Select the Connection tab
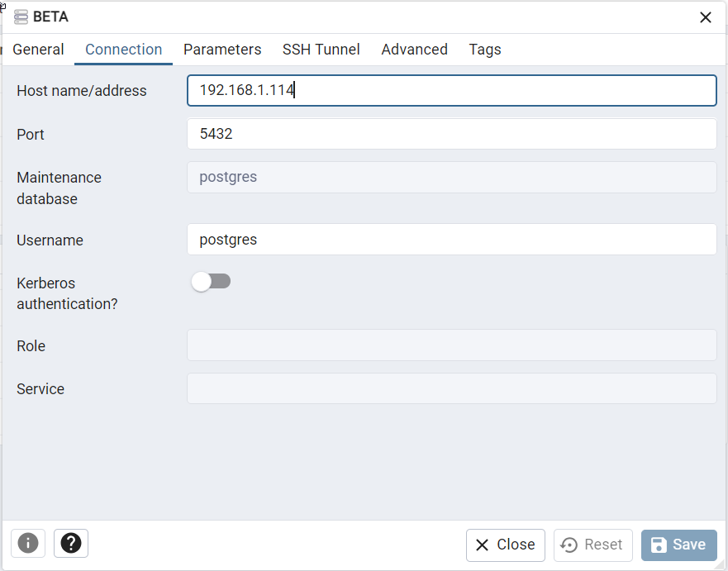The width and height of the screenshot is (728, 571). pos(123,50)
